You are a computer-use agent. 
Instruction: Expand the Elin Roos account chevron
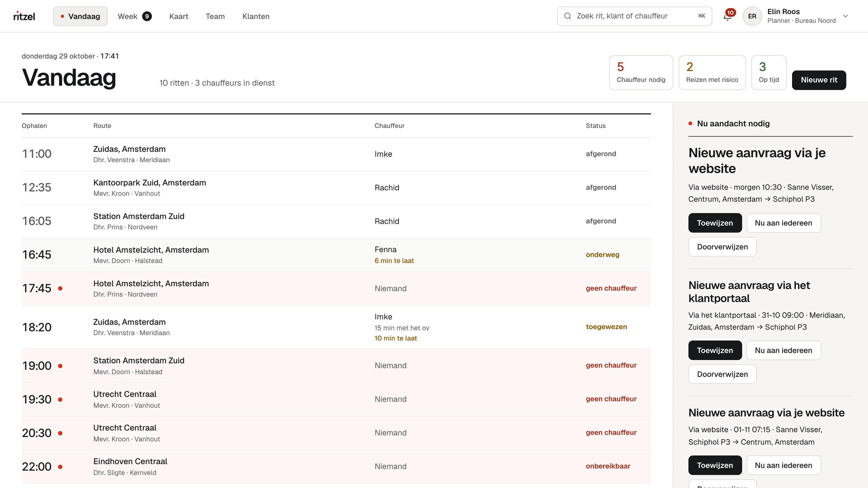845,16
